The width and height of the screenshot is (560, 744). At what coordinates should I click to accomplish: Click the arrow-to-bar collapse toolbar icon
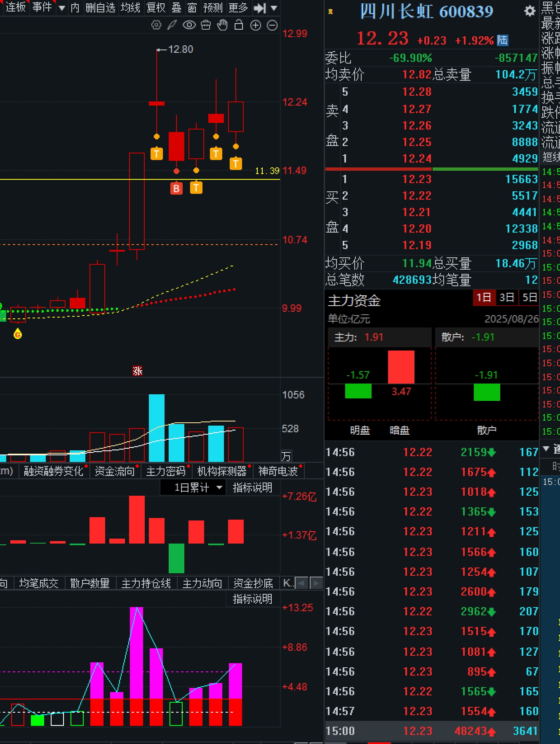[260, 8]
